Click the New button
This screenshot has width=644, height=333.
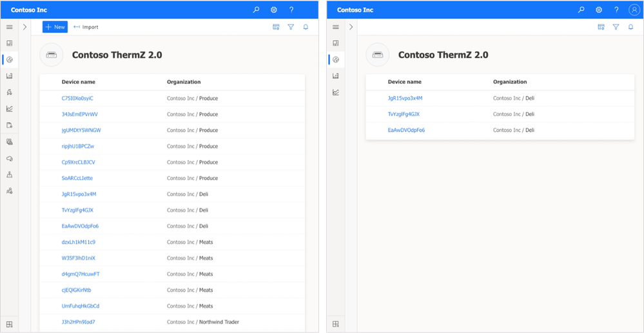[55, 27]
